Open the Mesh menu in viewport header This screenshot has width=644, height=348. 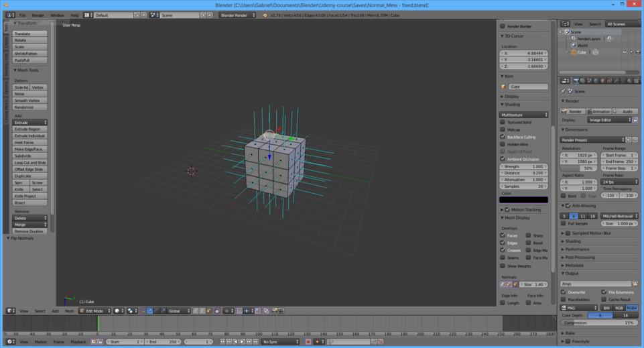tap(69, 311)
